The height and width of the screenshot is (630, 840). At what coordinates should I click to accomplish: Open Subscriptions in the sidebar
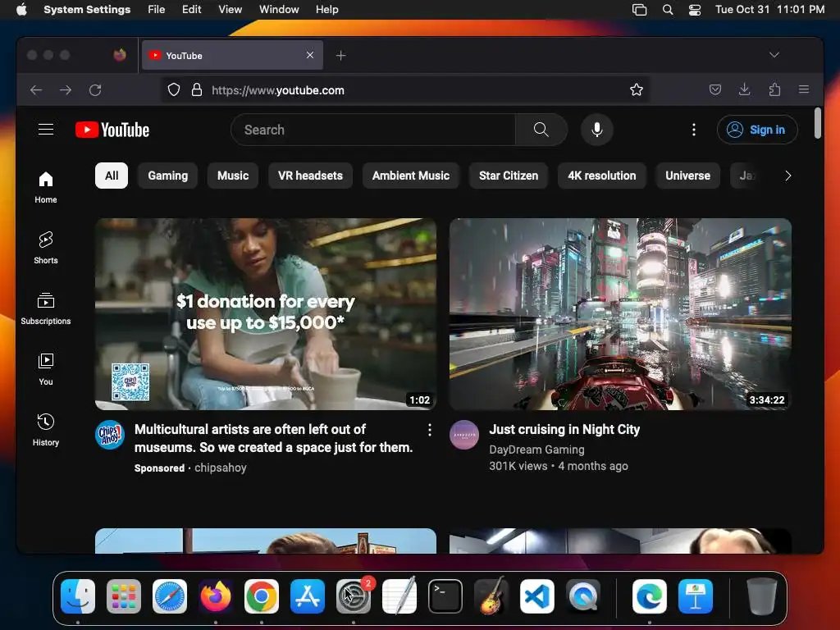[46, 309]
